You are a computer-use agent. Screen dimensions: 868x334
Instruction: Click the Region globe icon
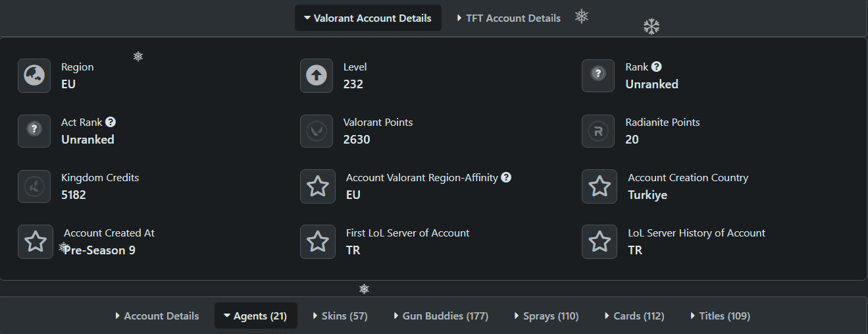click(34, 76)
